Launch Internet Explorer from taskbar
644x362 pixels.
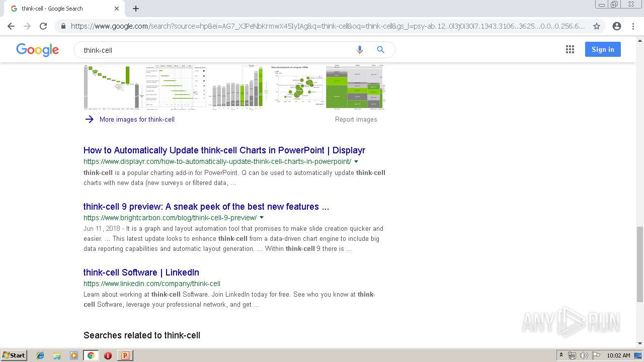(40, 355)
